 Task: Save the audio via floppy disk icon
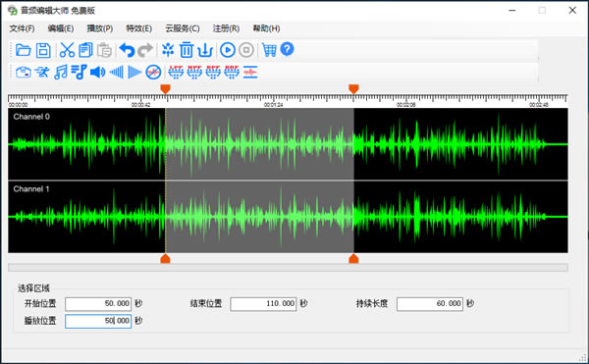pyautogui.click(x=43, y=50)
